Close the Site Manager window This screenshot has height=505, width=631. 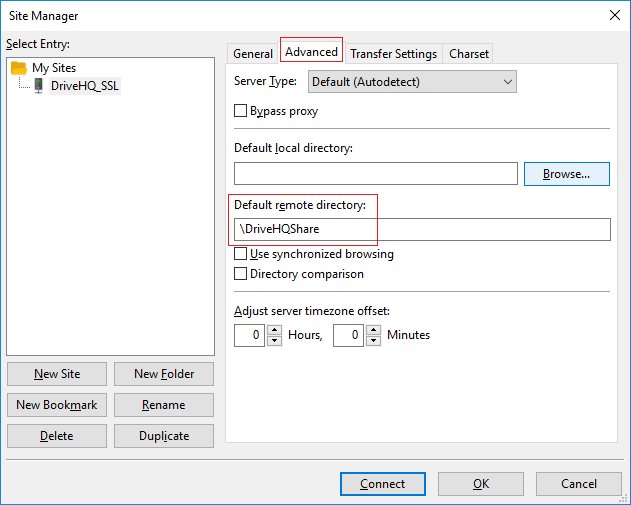[612, 15]
